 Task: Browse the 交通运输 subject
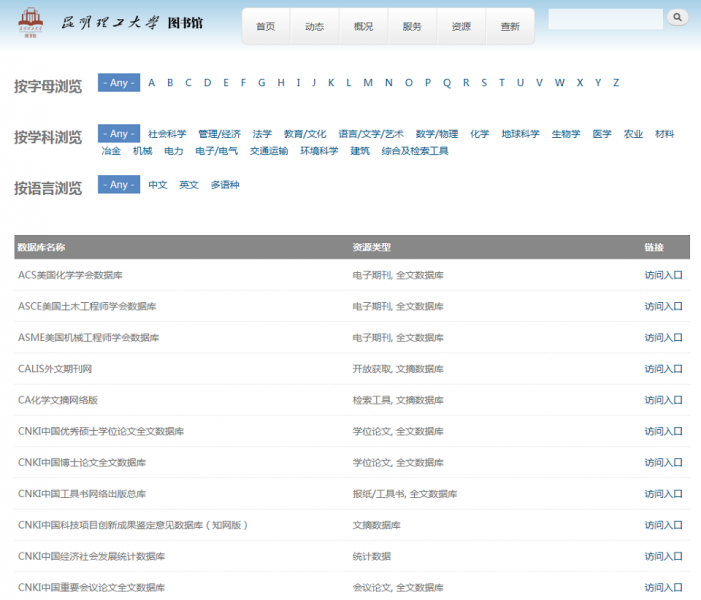coord(269,151)
